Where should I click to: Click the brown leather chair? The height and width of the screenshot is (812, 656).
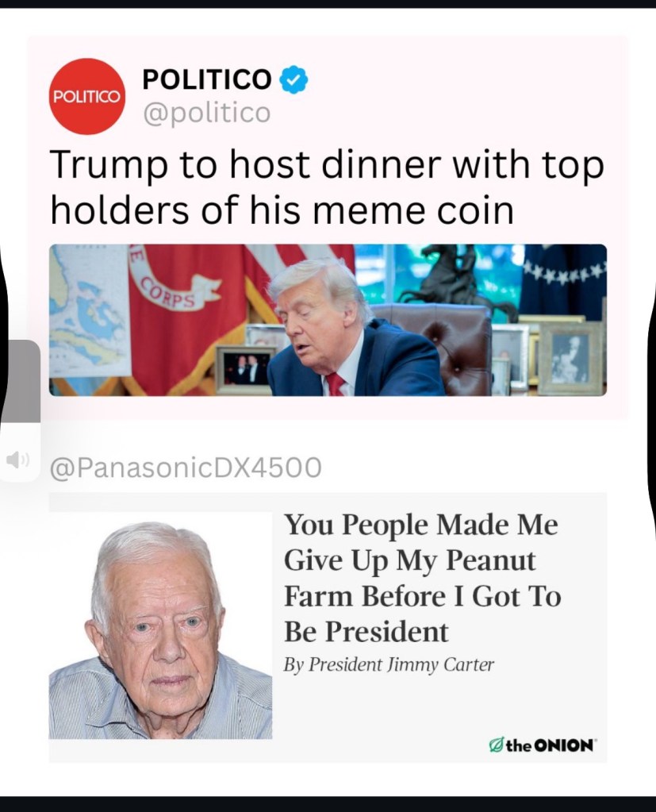(x=439, y=347)
